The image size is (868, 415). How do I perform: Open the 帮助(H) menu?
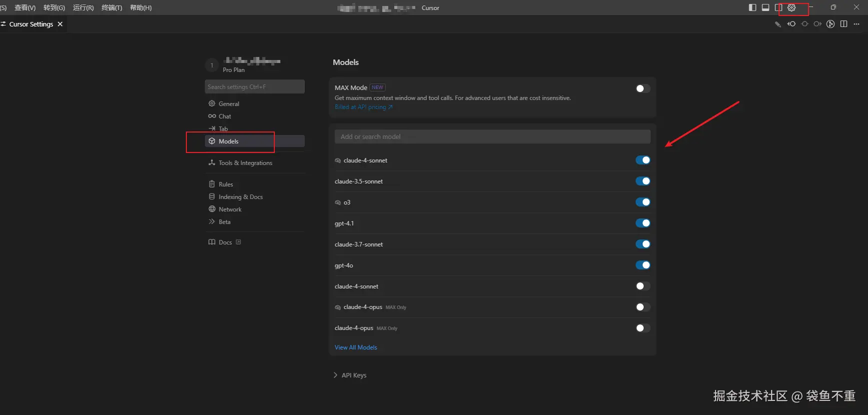point(140,7)
